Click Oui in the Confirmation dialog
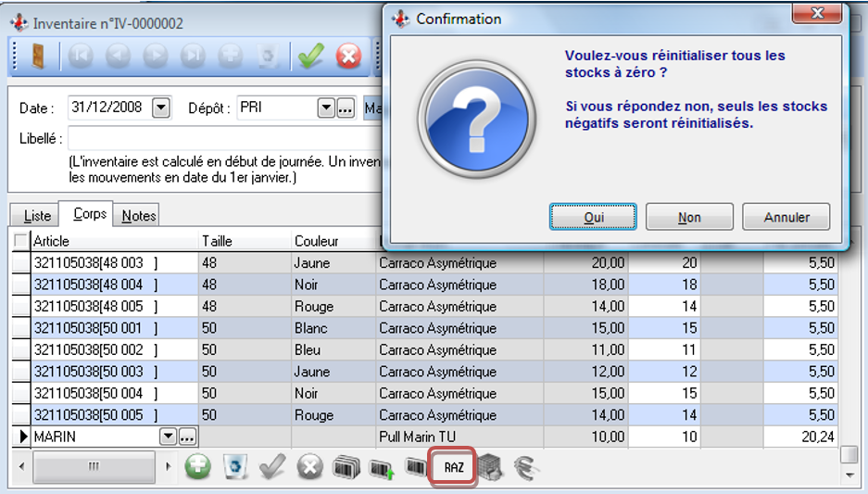Viewport: 868px width, 494px height. 593,217
